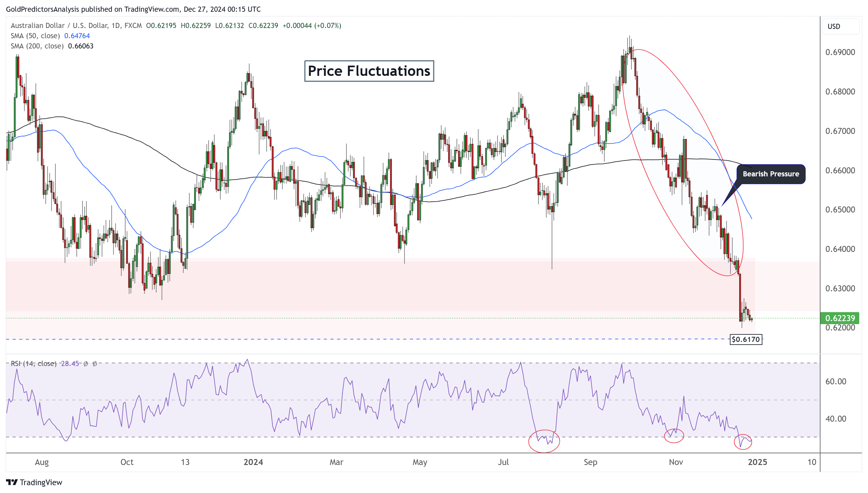Click the RSI (14, close) indicator label
Viewport: 868px width, 493px height.
pyautogui.click(x=33, y=363)
